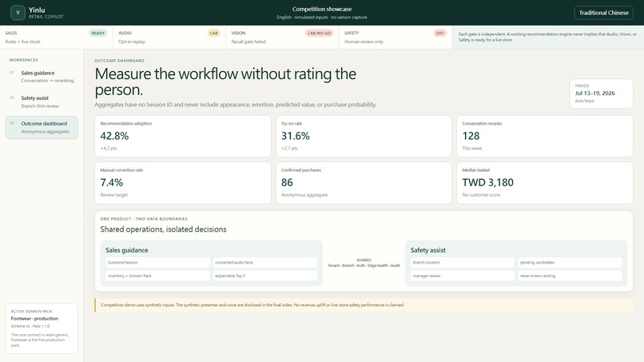The width and height of the screenshot is (644, 362).
Task: Open the Median basket TWD 3,180 card
Action: pyautogui.click(x=545, y=183)
